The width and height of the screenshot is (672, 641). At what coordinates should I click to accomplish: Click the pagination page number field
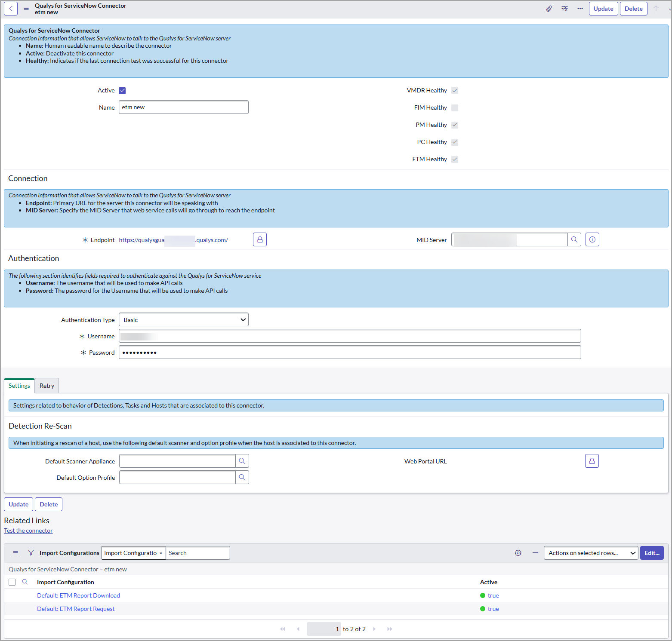324,629
